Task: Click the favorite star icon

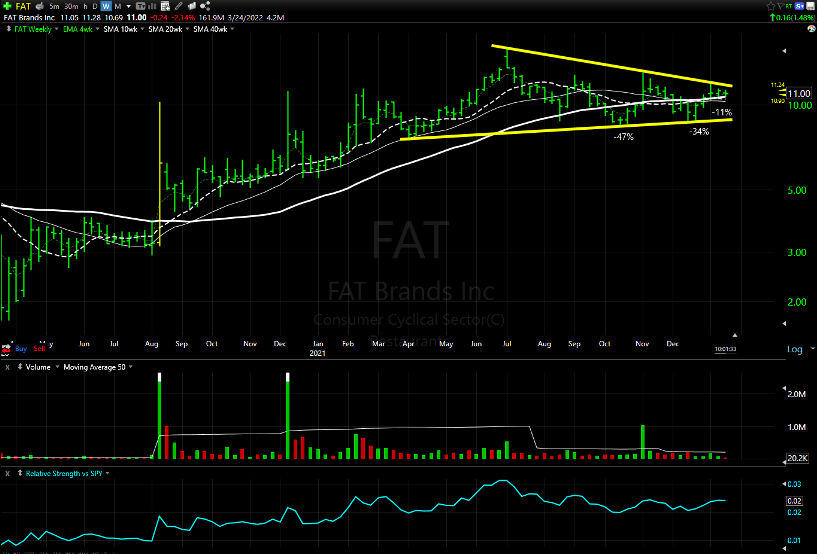Action: (771, 6)
